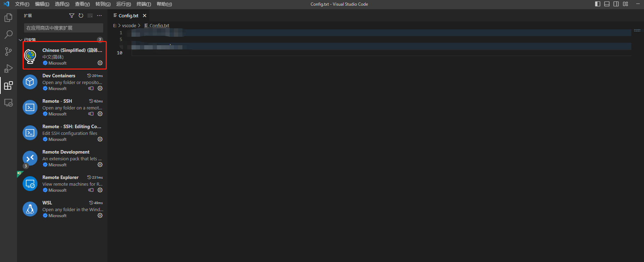Image resolution: width=644 pixels, height=262 pixels.
Task: Open the 终端(T) menu
Action: pyautogui.click(x=144, y=4)
